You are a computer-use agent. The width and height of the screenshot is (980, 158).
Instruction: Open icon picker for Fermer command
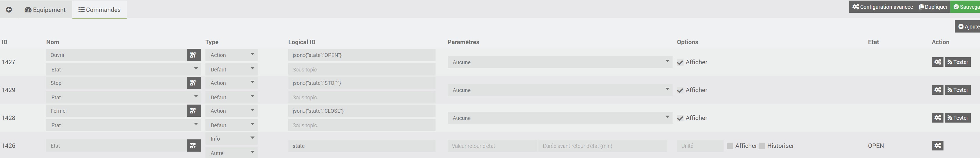tap(194, 111)
